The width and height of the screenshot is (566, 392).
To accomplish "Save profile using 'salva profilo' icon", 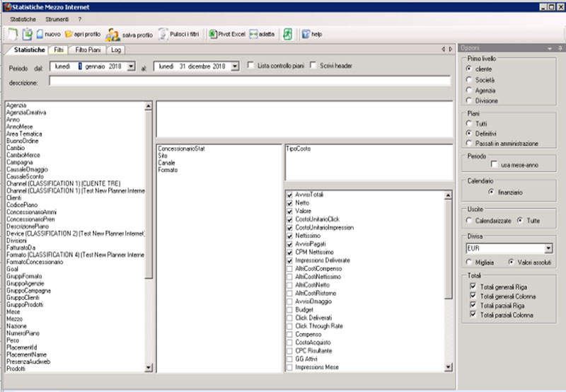I will pos(112,34).
